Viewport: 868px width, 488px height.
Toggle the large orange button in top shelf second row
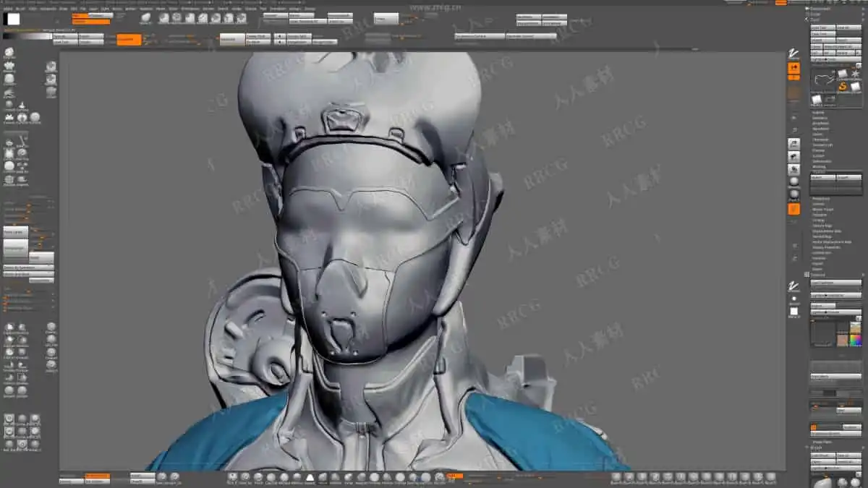point(129,39)
